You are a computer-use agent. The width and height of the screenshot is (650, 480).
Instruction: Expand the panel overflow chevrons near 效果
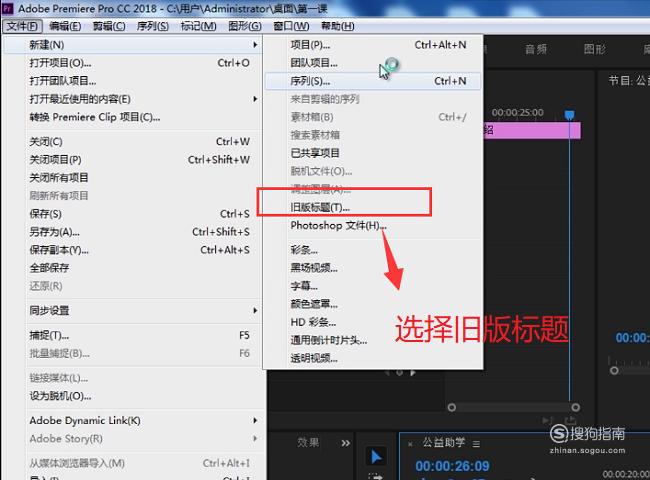345,443
